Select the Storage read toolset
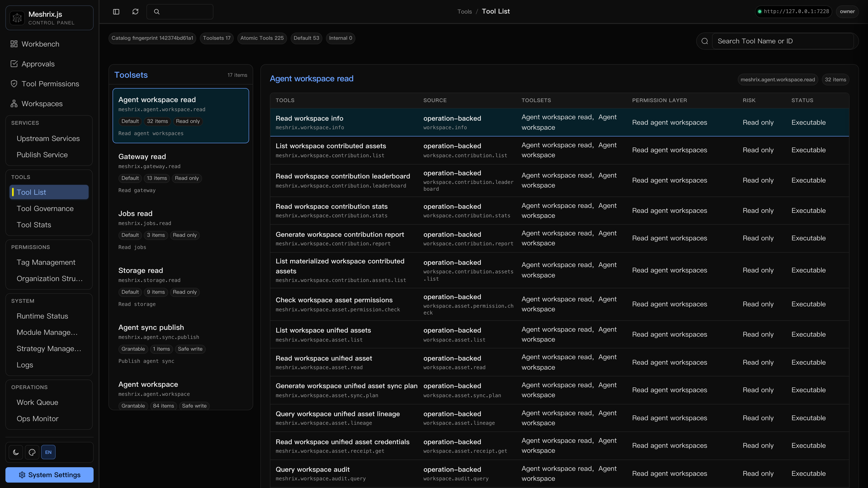 [181, 287]
